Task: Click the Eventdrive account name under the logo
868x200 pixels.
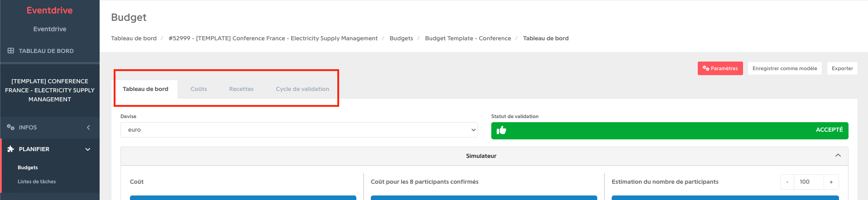Action: pos(50,29)
